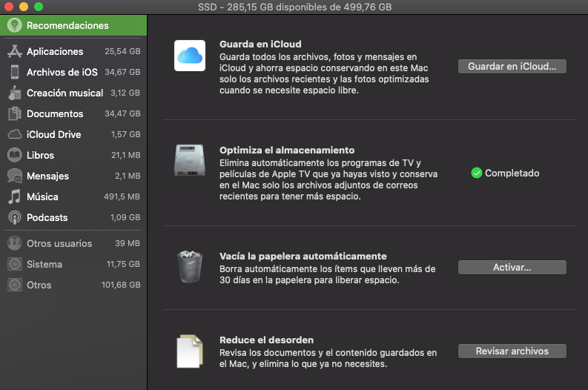Click the 21,1 MB size of Libros

(x=125, y=155)
